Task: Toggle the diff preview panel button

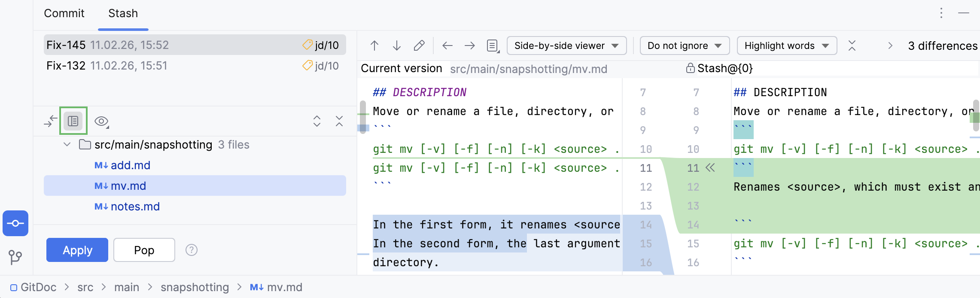Action: coord(73,121)
